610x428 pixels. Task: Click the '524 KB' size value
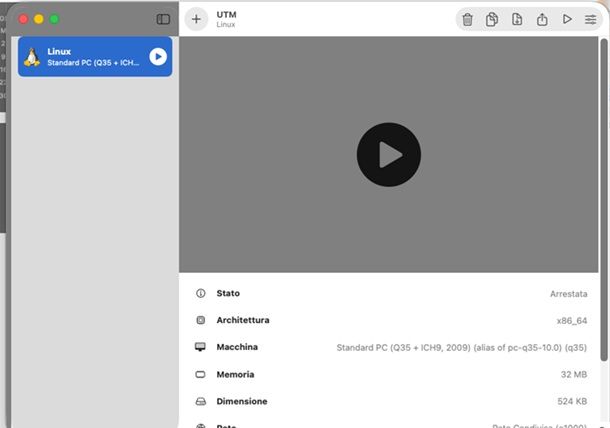[572, 401]
